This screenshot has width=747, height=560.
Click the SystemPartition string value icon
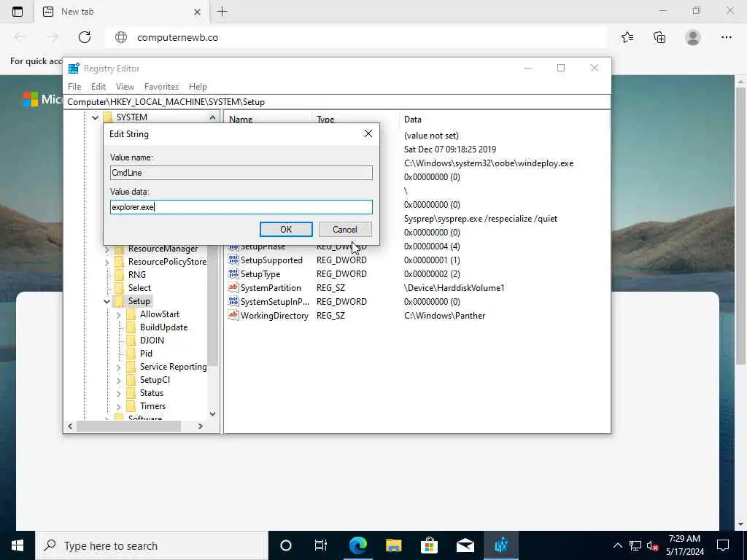coord(233,287)
